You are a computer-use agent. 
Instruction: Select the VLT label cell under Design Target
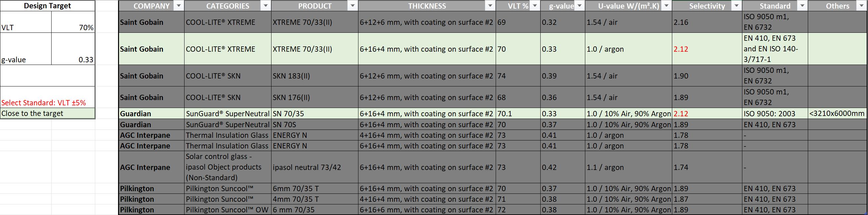(26, 22)
